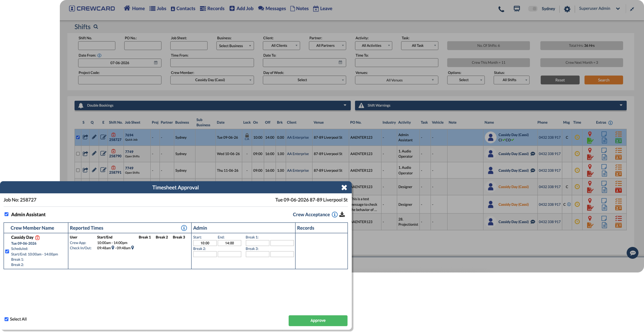Screen dimensions: 644x332
Task: Click the lock icon on the Tue 09-06-26 row
Action: (x=247, y=136)
